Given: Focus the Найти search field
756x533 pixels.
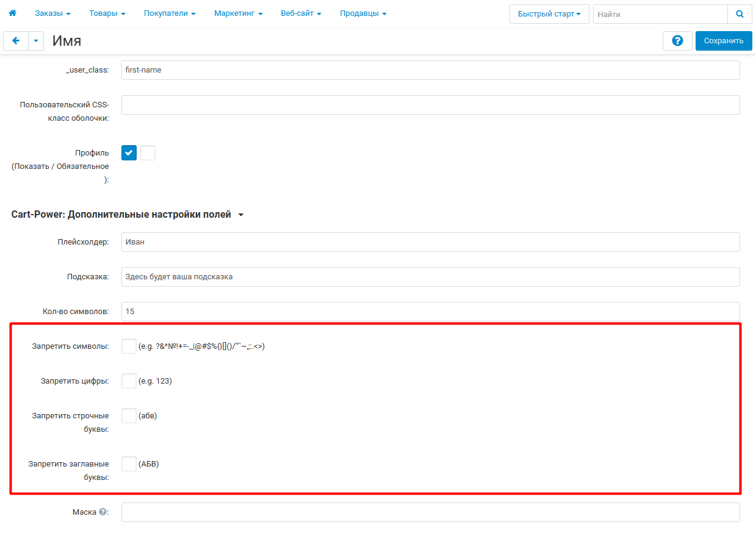Looking at the screenshot, I should click(660, 14).
